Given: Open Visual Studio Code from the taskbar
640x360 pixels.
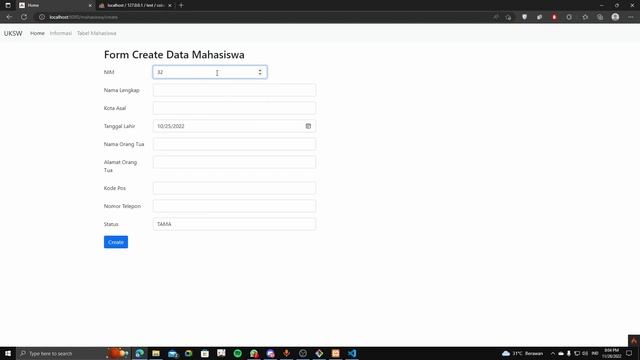Looking at the screenshot, I should point(352,353).
